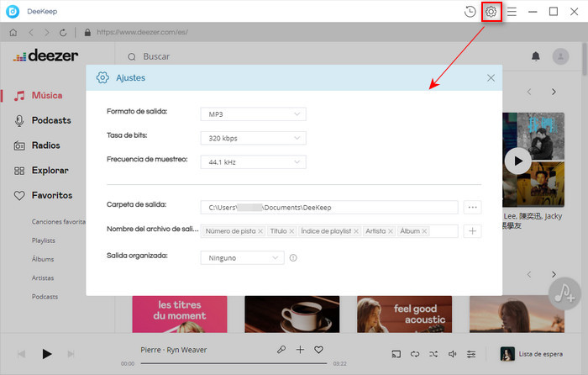
Task: Click the DeeKeep app logo
Action: point(13,11)
